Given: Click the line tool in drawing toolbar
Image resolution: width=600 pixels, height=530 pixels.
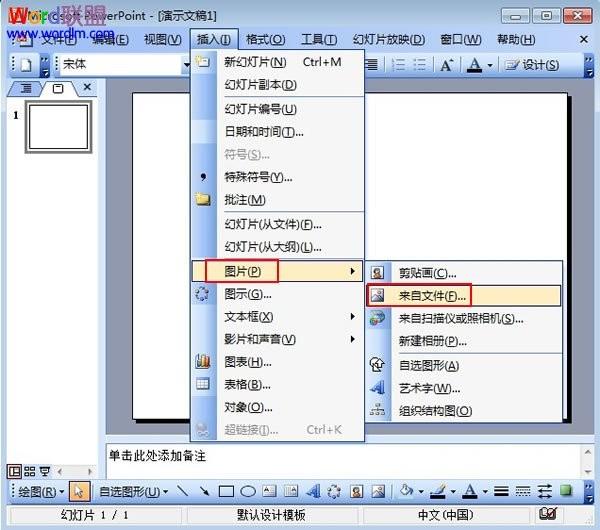Looking at the screenshot, I should tap(183, 491).
